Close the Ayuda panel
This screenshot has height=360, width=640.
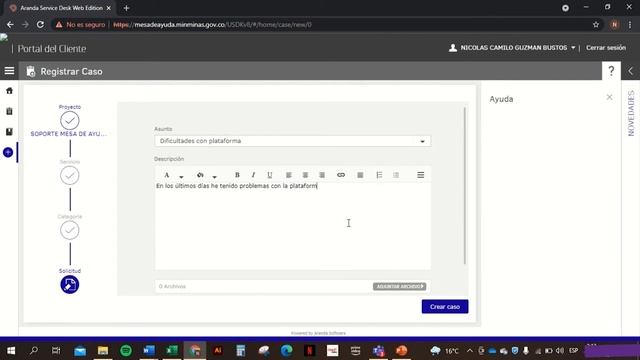[609, 97]
